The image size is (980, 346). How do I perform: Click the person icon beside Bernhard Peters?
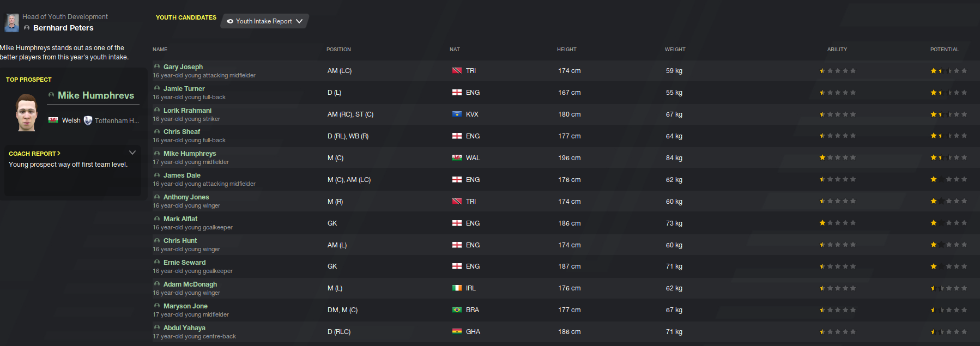pyautogui.click(x=27, y=28)
